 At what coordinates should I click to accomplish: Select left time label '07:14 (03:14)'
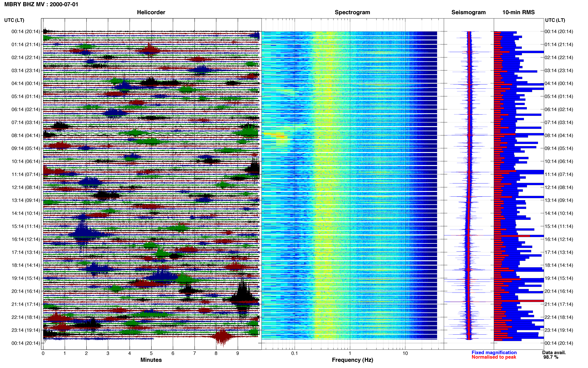[26, 122]
